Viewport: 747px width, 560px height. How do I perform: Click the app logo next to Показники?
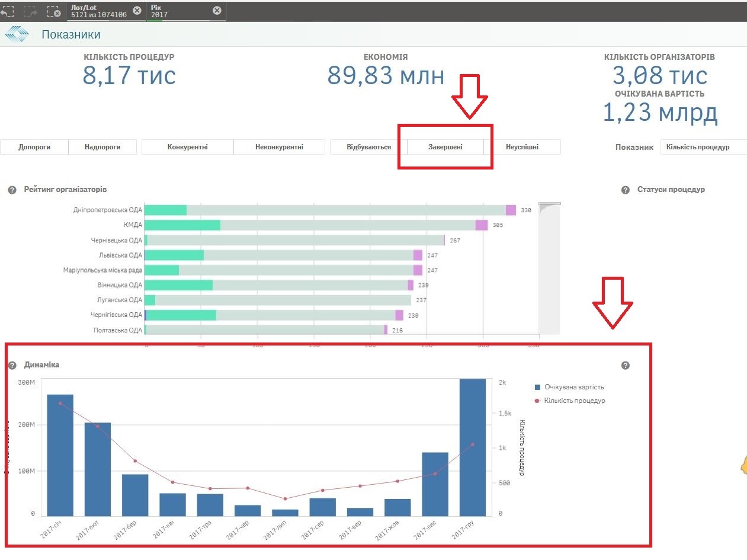point(17,34)
